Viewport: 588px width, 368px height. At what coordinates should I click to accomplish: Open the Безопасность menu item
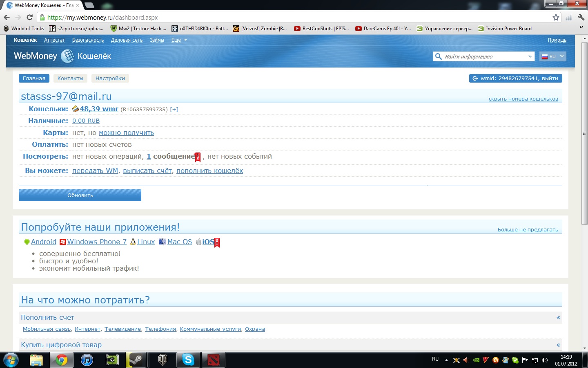click(x=88, y=40)
